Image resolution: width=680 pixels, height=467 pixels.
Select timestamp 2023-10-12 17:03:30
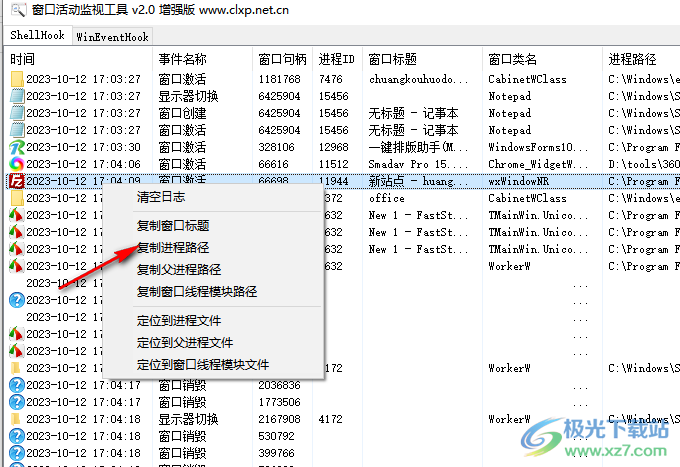click(83, 147)
